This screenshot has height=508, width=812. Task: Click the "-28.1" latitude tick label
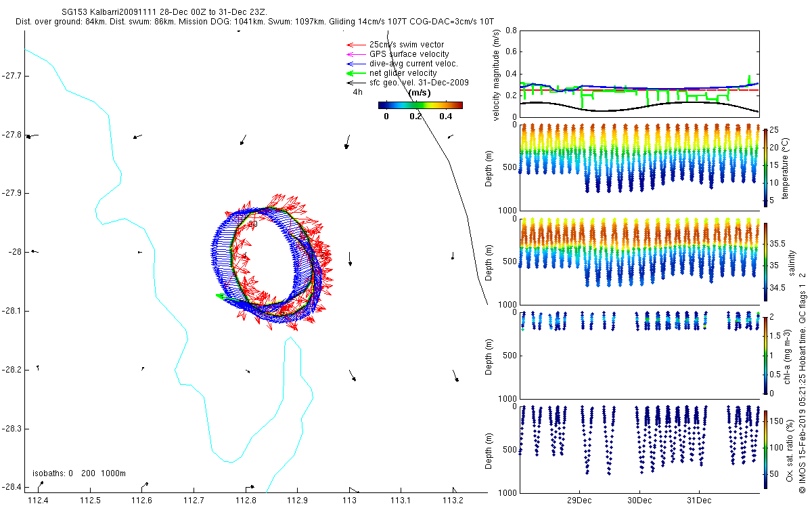[x=12, y=311]
